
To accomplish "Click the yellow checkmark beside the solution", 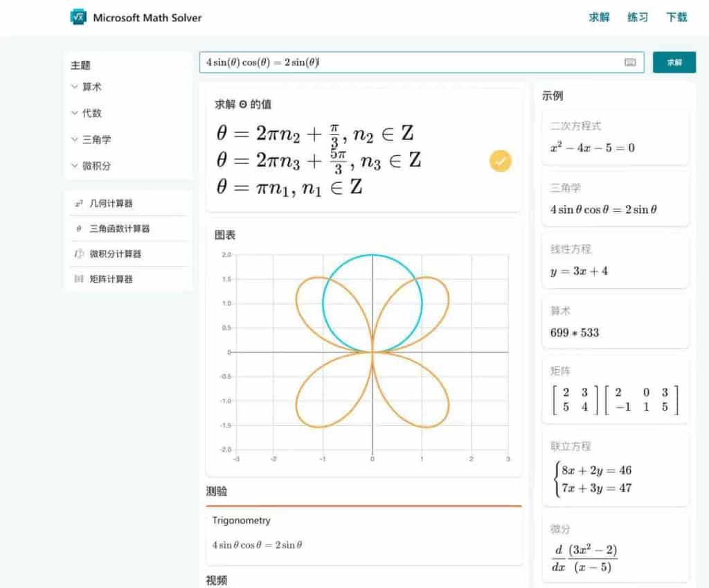I will point(500,161).
